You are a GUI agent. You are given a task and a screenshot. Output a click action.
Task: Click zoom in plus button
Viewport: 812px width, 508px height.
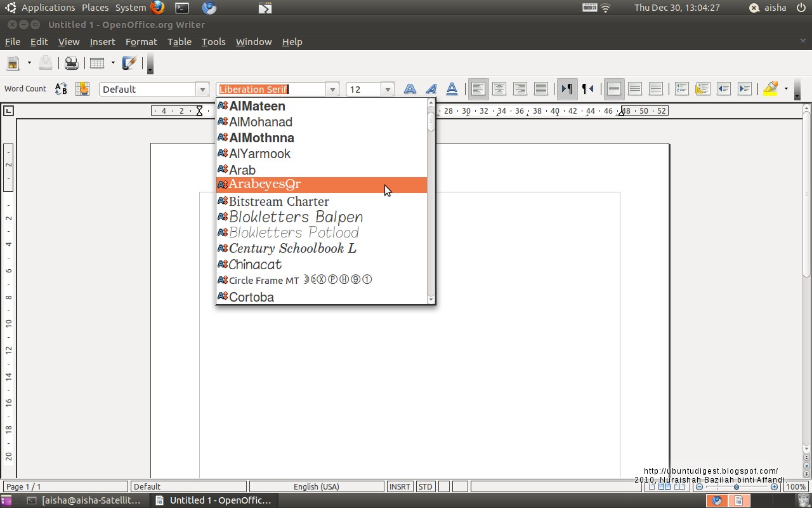coord(775,487)
